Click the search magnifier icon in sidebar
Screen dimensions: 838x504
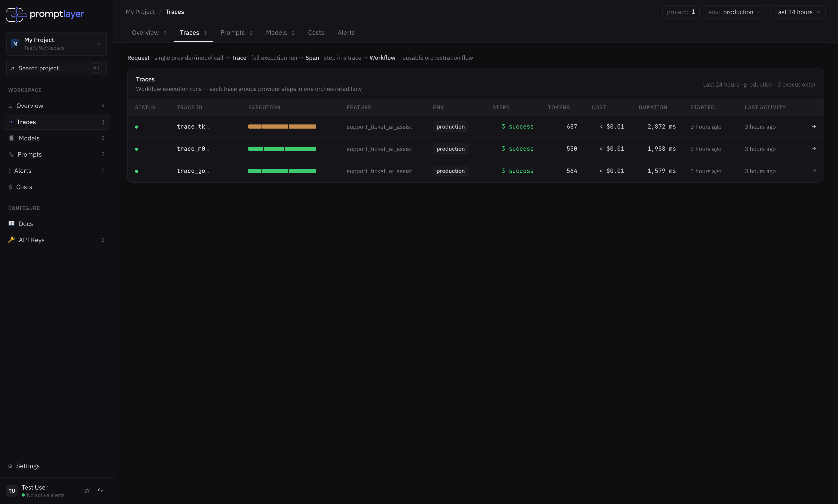[x=13, y=68]
